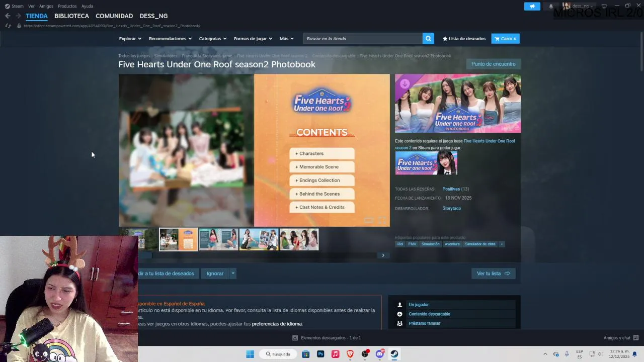The width and height of the screenshot is (644, 362).
Task: Open Amigos y chat friends icon
Action: pyautogui.click(x=635, y=338)
